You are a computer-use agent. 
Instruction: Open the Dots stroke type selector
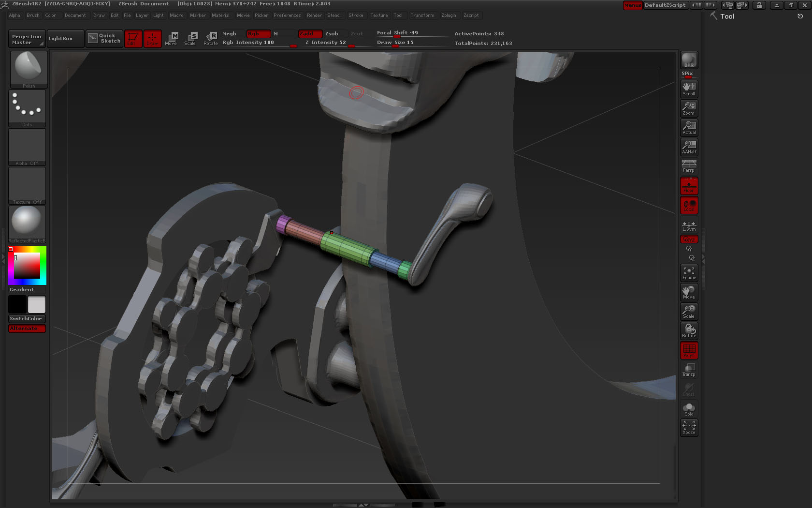27,108
